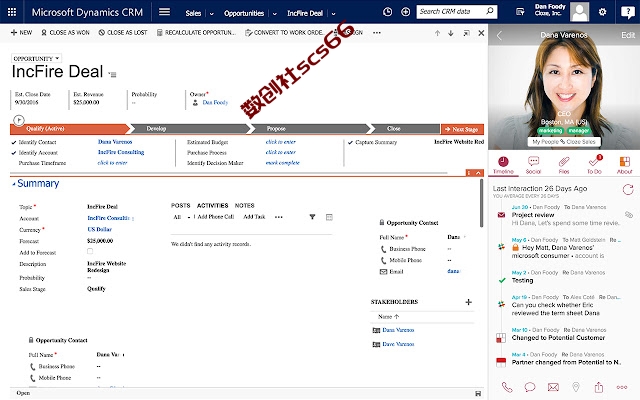Pop out the form window icon

467,33
